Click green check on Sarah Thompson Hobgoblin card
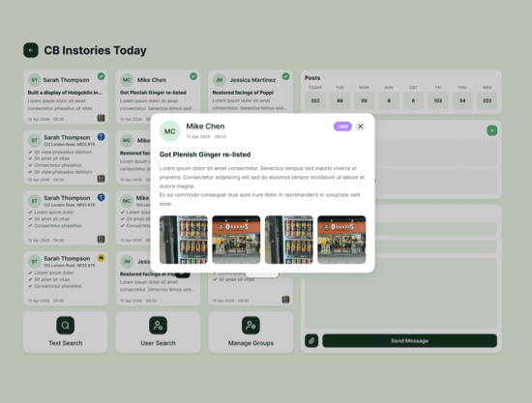 (102, 76)
